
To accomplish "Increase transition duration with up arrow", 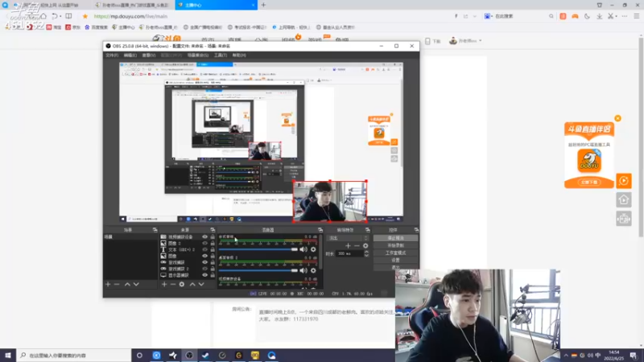I will (366, 252).
